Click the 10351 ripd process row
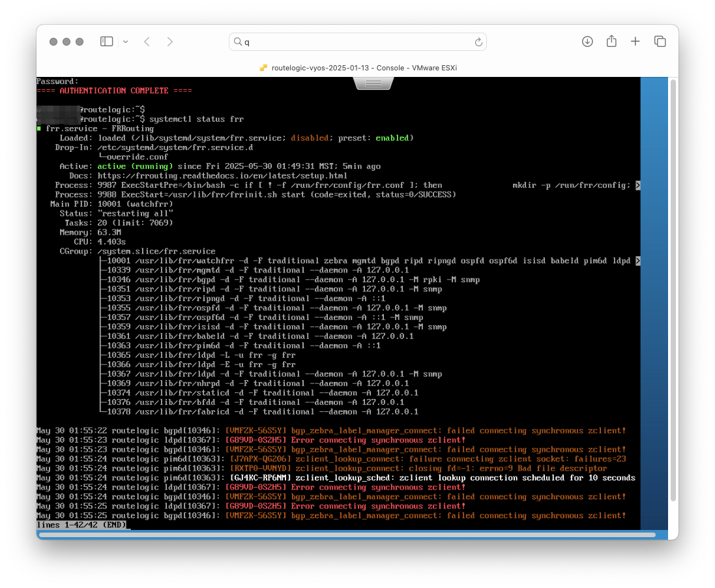 [274, 289]
